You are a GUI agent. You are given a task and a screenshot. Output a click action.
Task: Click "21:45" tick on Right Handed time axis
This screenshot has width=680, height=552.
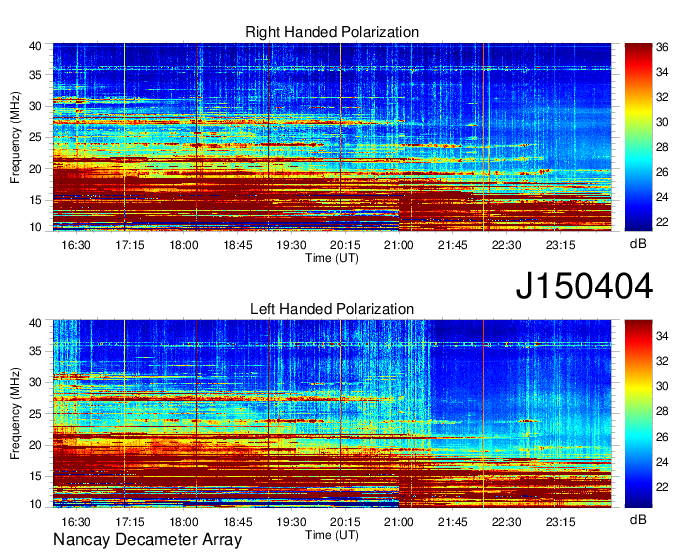[453, 245]
